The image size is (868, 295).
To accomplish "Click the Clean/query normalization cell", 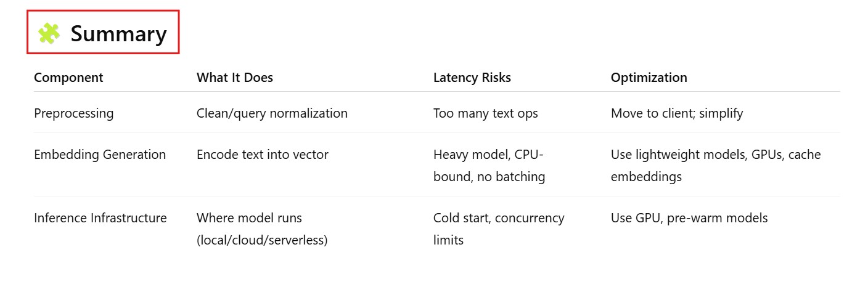I will point(272,113).
